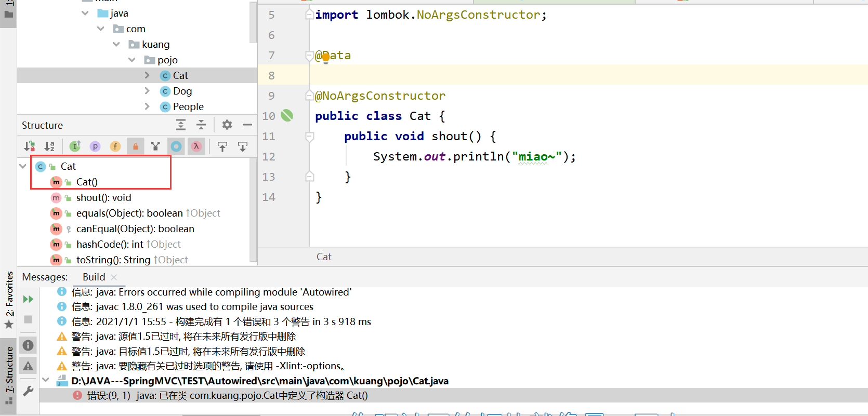The height and width of the screenshot is (416, 868).
Task: Collapse the java folder in project tree
Action: [x=85, y=13]
